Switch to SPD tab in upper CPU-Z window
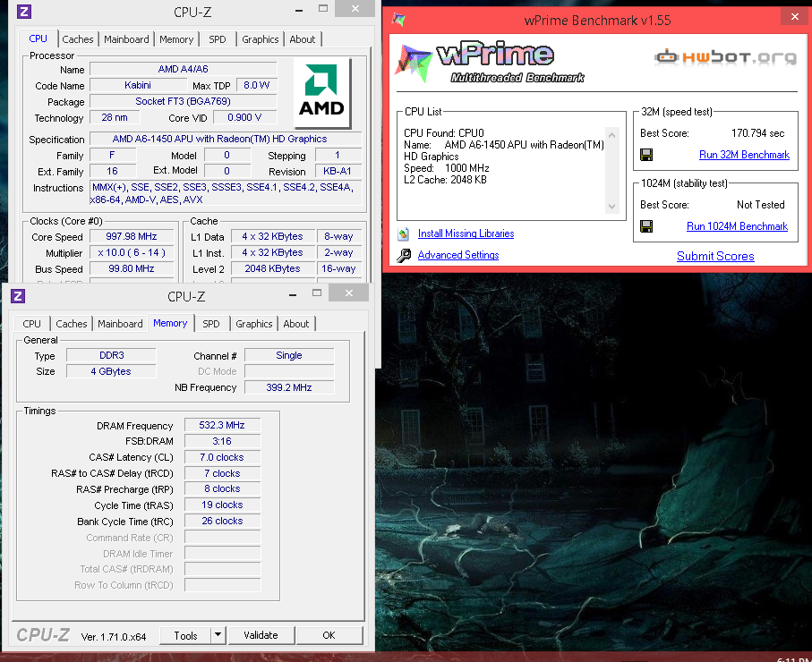The width and height of the screenshot is (812, 662). tap(217, 39)
